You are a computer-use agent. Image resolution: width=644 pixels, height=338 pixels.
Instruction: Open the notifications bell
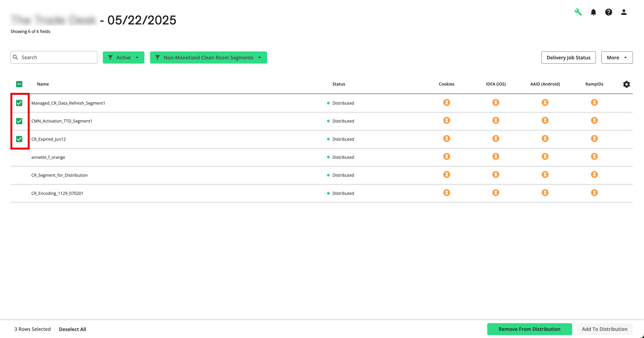point(594,12)
